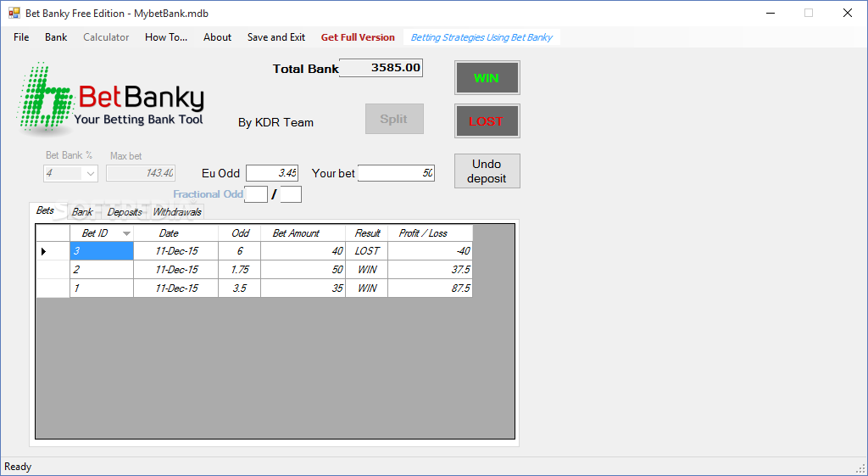This screenshot has width=868, height=476.
Task: Select Bet ID cell 2
Action: pyautogui.click(x=102, y=270)
